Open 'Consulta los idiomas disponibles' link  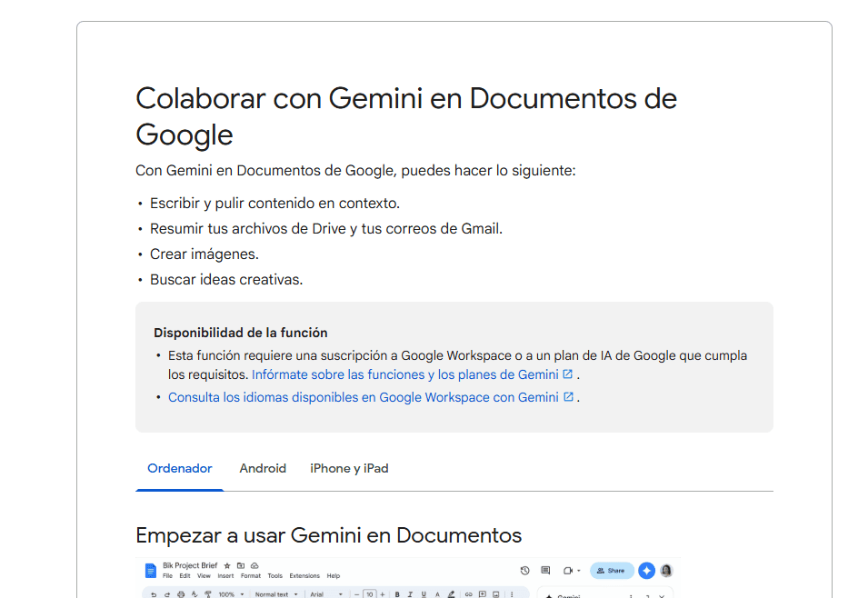(x=363, y=397)
